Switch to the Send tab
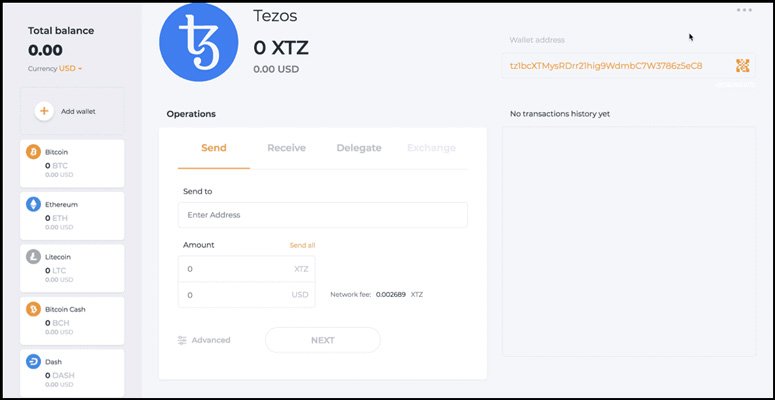Viewport: 775px width, 400px height. (214, 148)
